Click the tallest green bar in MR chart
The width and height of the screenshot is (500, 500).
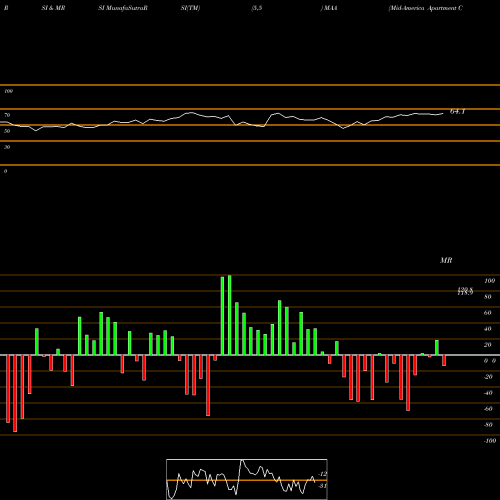coord(230,315)
